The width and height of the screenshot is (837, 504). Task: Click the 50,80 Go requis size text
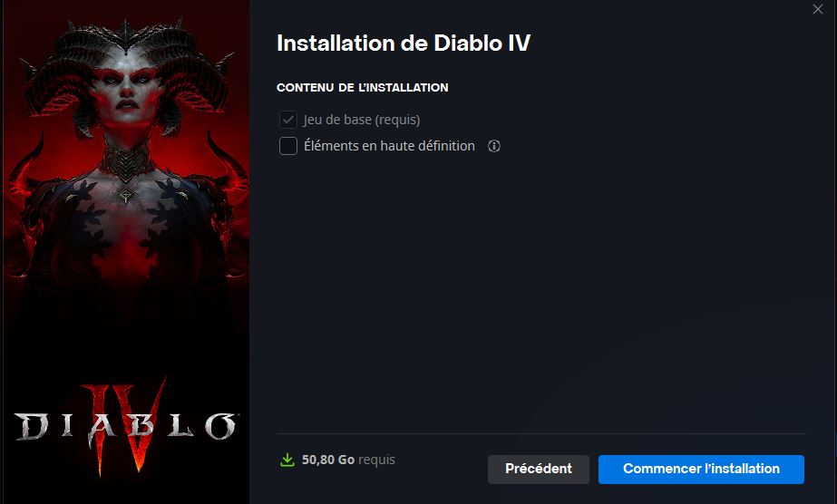pyautogui.click(x=348, y=460)
